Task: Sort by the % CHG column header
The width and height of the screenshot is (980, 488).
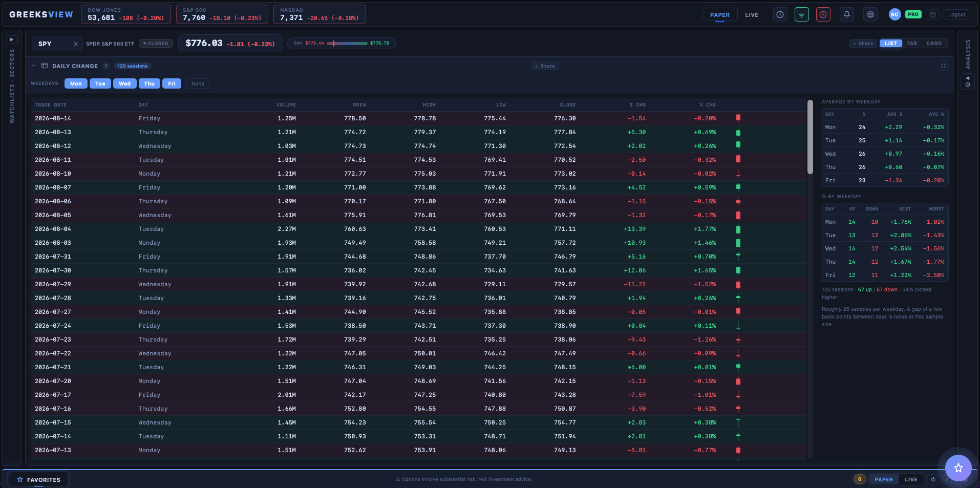Action: tap(708, 105)
